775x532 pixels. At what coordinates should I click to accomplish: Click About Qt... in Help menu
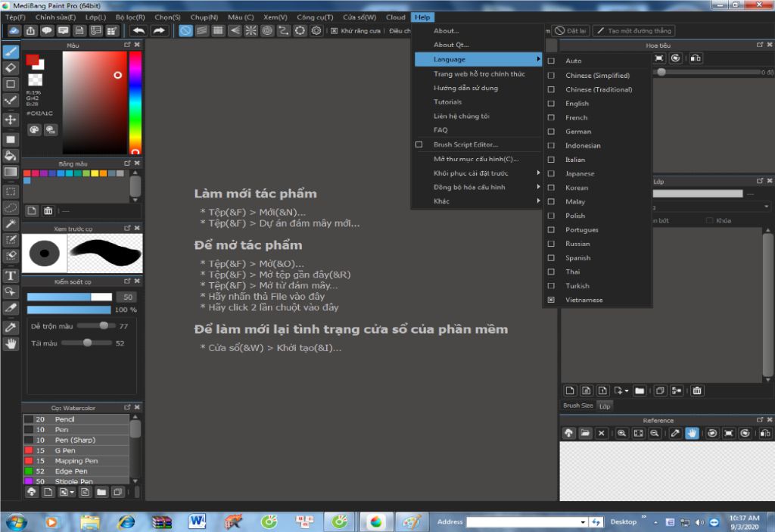(451, 45)
